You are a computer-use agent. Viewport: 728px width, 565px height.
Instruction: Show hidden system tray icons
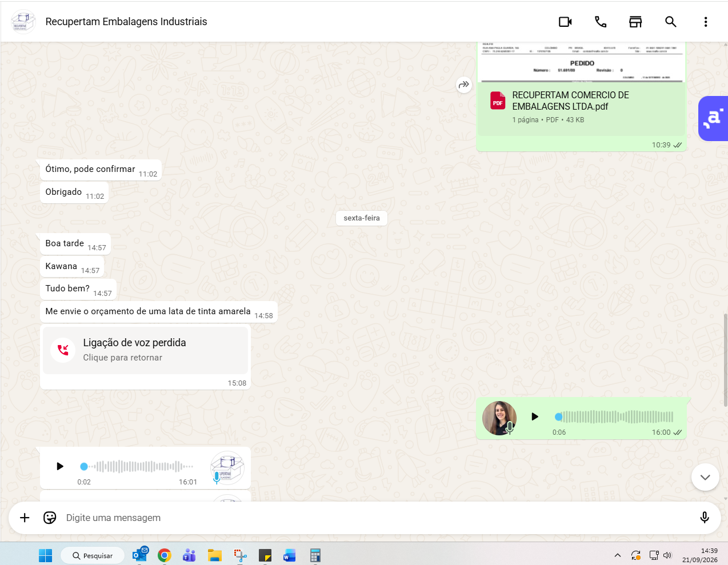(617, 555)
